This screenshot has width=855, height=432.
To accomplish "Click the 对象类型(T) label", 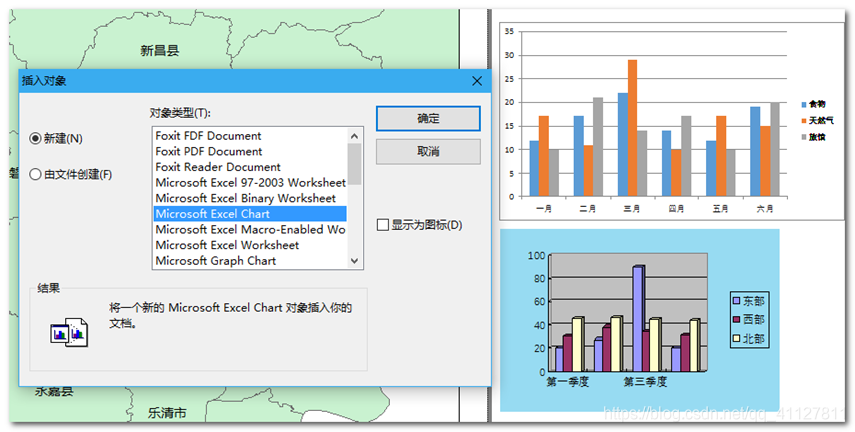I will (x=180, y=113).
